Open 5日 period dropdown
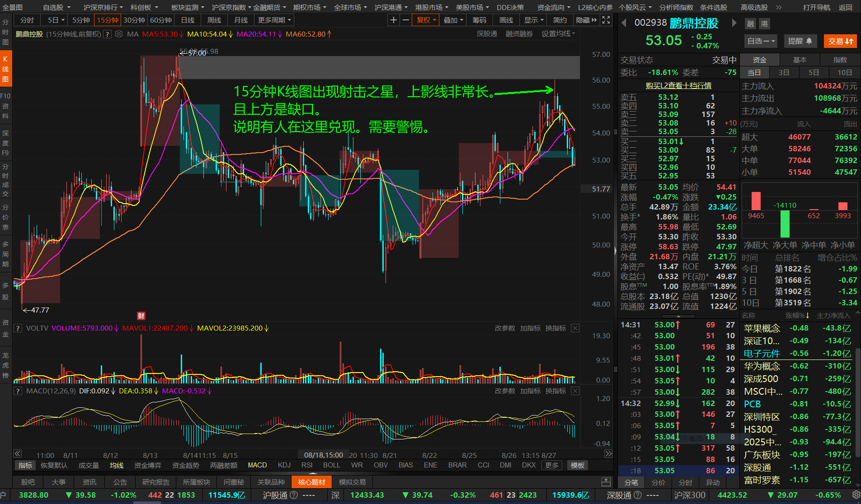Screen dimensions: 861x504 (56, 20)
